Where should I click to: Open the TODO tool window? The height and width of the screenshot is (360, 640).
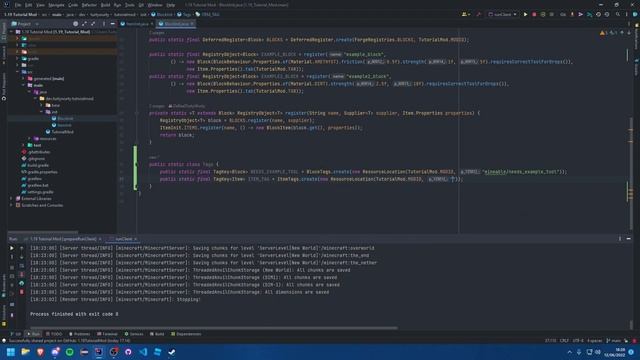[x=54, y=334]
